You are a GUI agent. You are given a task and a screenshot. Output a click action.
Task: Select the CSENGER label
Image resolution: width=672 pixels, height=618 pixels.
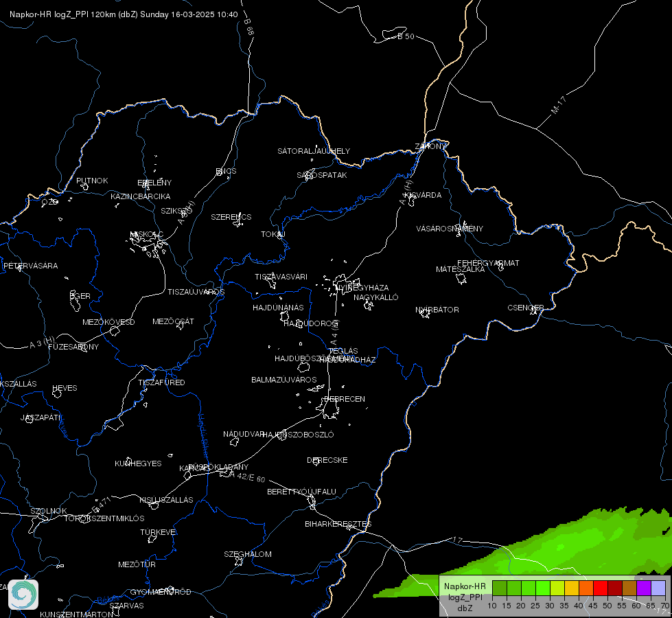pyautogui.click(x=525, y=308)
